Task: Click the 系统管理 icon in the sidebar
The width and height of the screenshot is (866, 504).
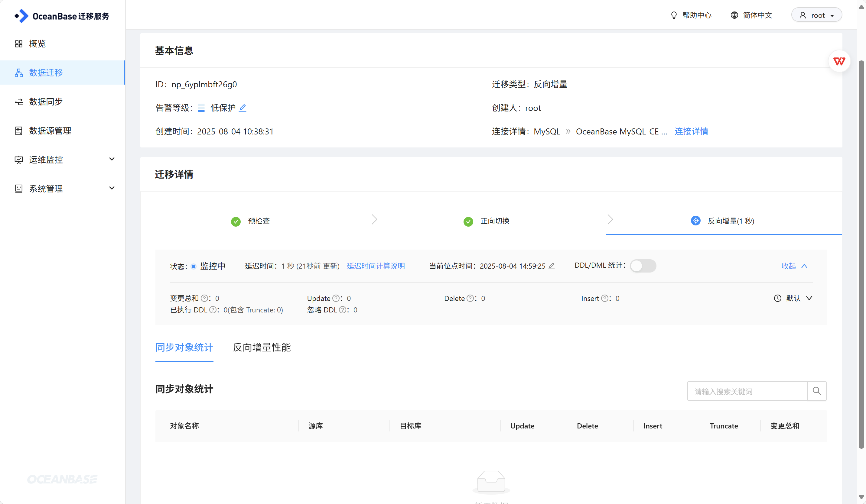Action: [x=18, y=189]
